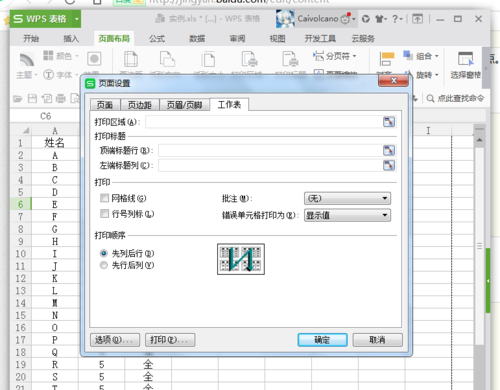
Task: Open the 审阅 ribbon tab
Action: (x=237, y=39)
